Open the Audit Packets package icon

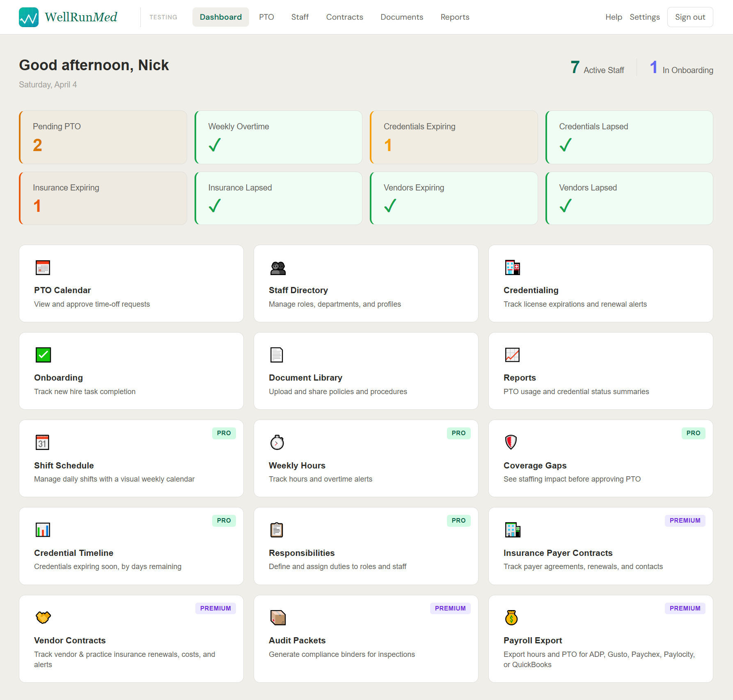coord(277,617)
